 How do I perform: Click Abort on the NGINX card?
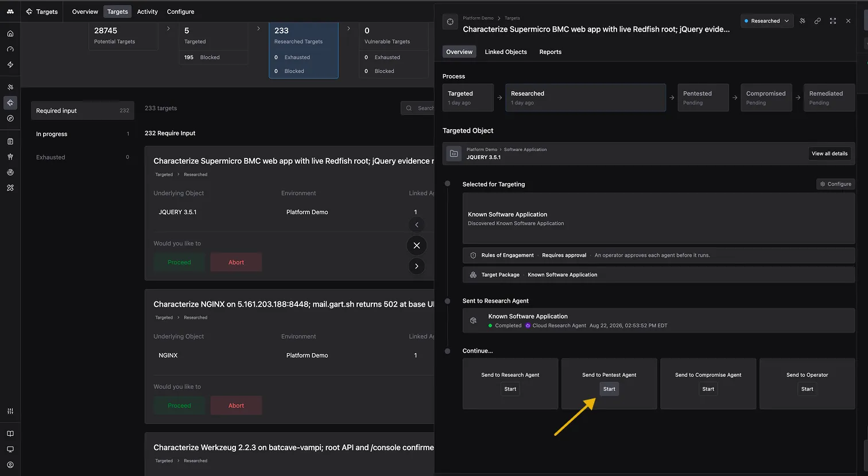(x=237, y=405)
